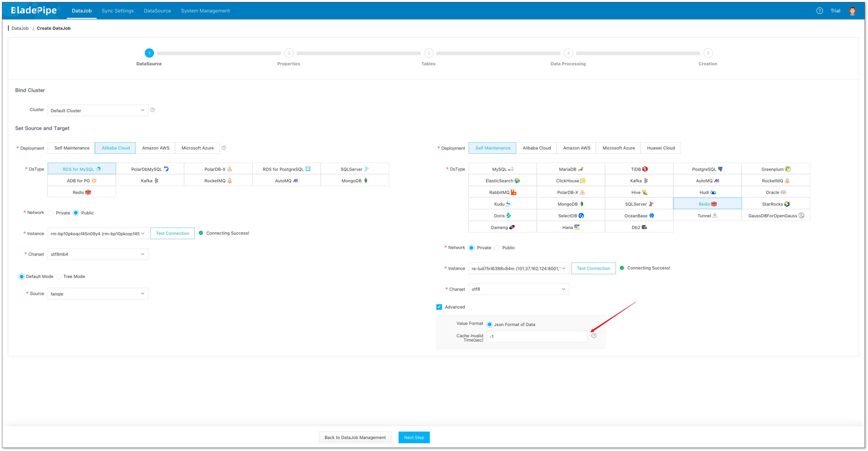Image resolution: width=868 pixels, height=451 pixels.
Task: Open the DataJob tab
Action: coord(82,11)
